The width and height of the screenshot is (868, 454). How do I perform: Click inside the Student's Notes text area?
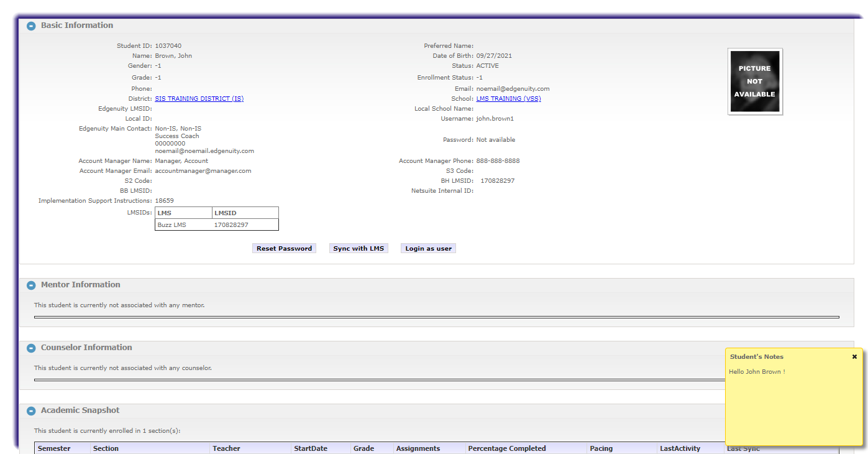click(x=795, y=404)
